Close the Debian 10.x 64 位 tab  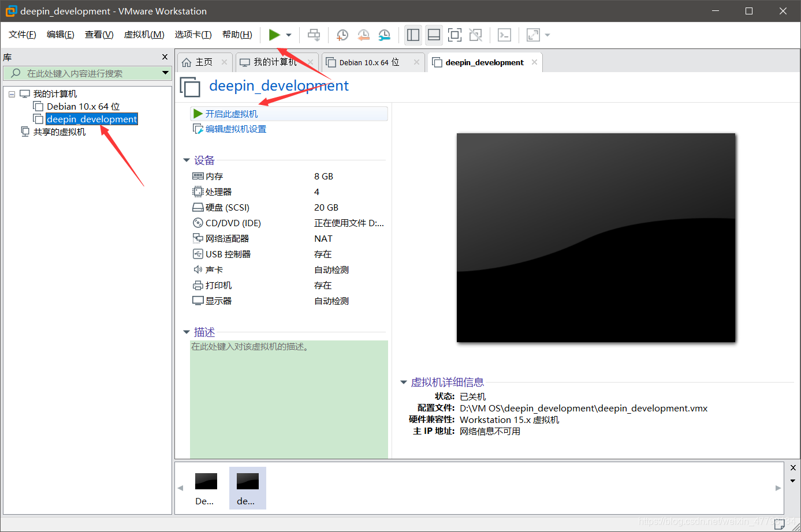click(x=416, y=62)
